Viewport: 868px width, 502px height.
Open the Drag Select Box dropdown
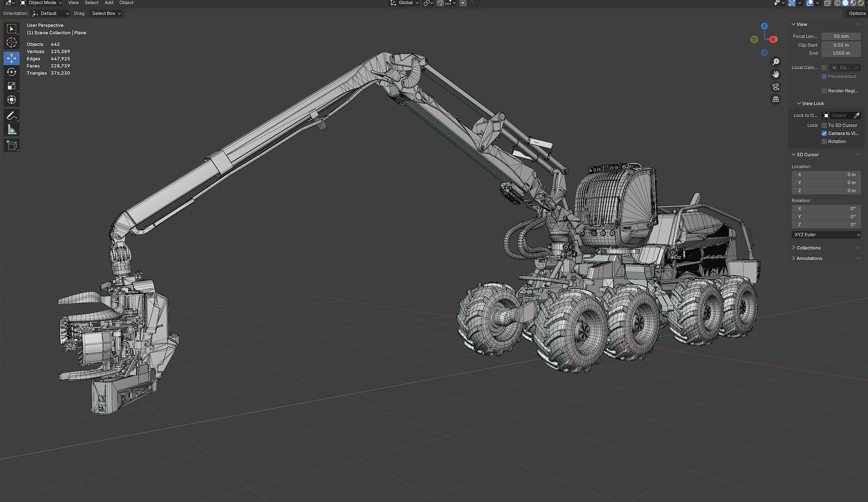[x=106, y=13]
